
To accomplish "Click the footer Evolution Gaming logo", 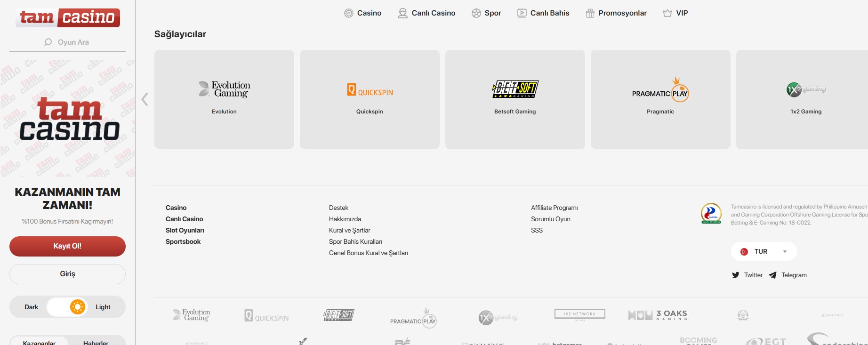I will [x=192, y=315].
